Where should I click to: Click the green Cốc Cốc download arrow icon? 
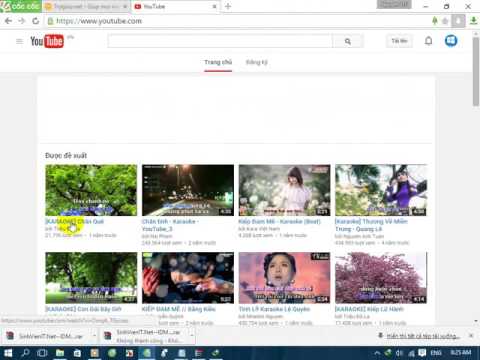[473, 21]
